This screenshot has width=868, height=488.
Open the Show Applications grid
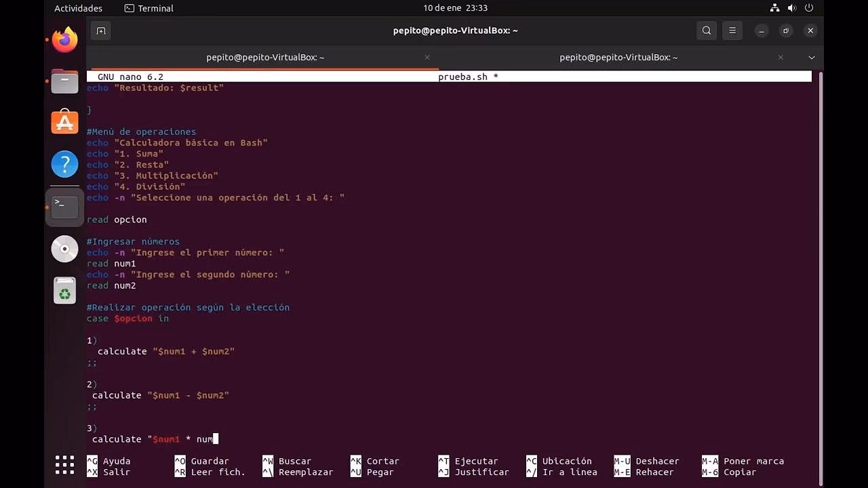tap(64, 465)
